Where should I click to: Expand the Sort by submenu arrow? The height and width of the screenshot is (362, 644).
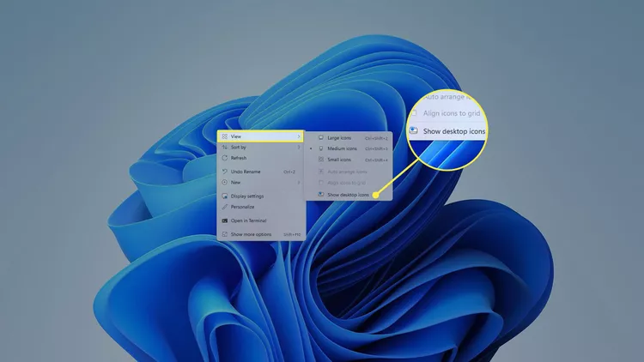(299, 147)
